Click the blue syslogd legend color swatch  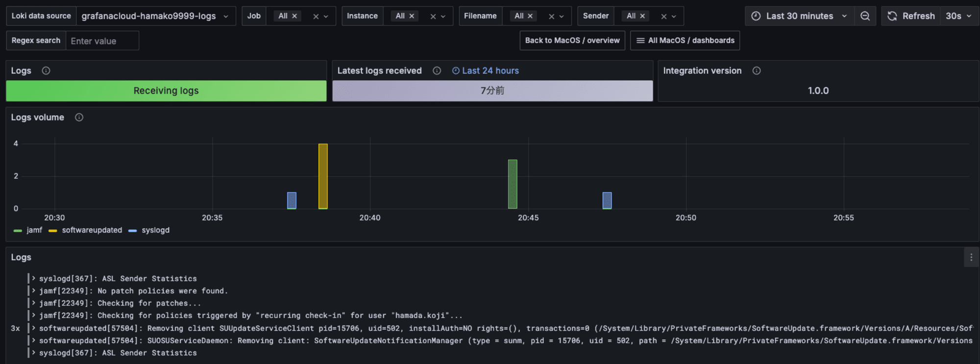coord(132,231)
